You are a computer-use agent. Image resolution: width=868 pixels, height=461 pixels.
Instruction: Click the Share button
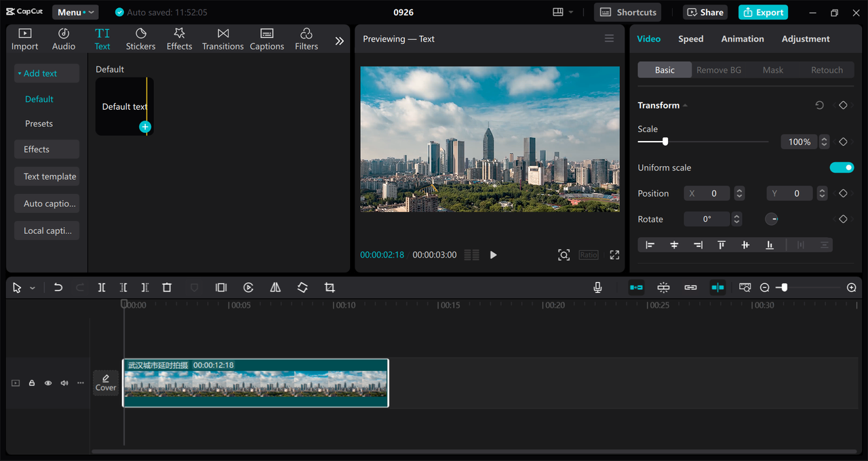(705, 12)
